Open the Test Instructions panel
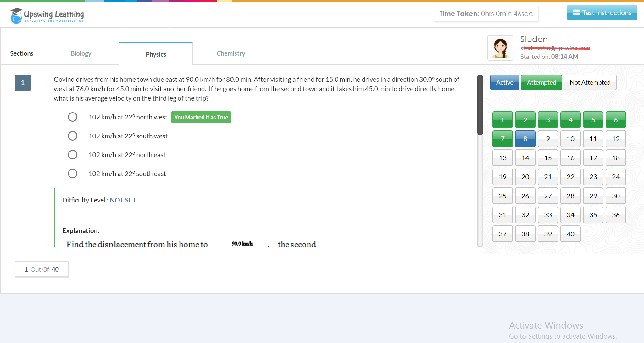This screenshot has height=343, width=644. (x=602, y=13)
